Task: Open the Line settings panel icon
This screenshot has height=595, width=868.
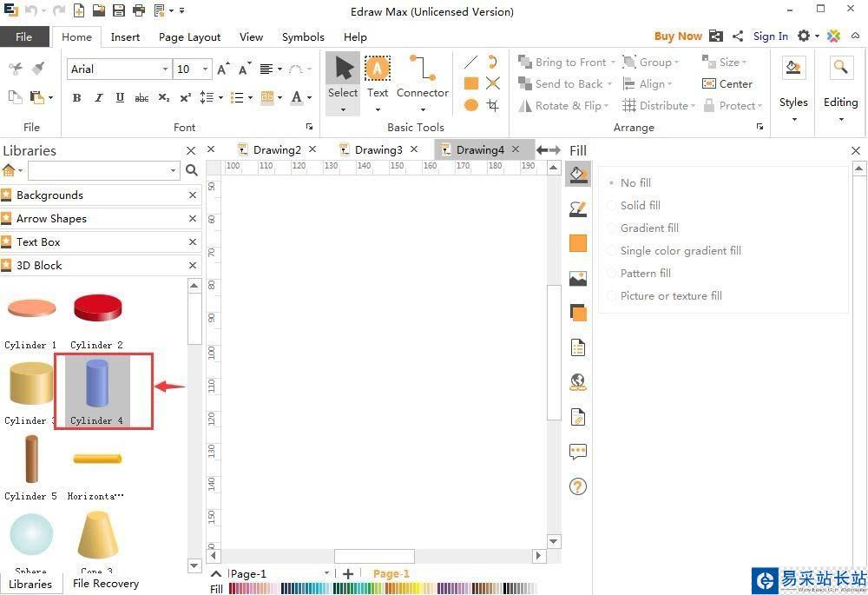Action: point(578,208)
